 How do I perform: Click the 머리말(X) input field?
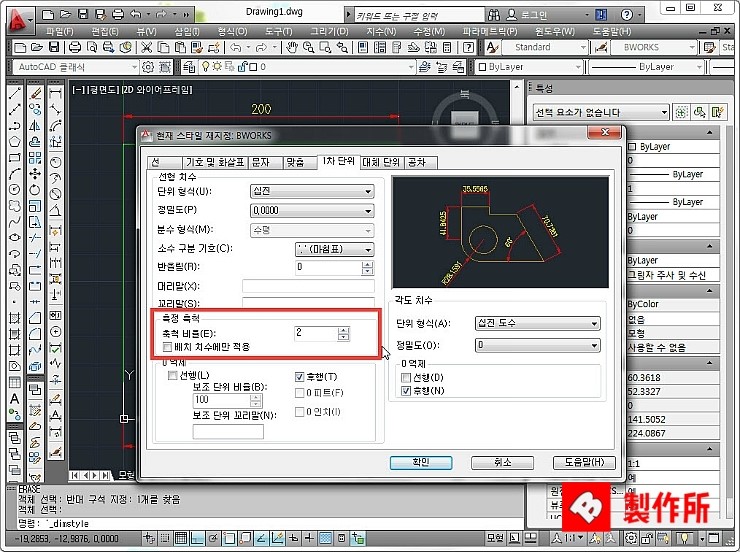pos(308,286)
